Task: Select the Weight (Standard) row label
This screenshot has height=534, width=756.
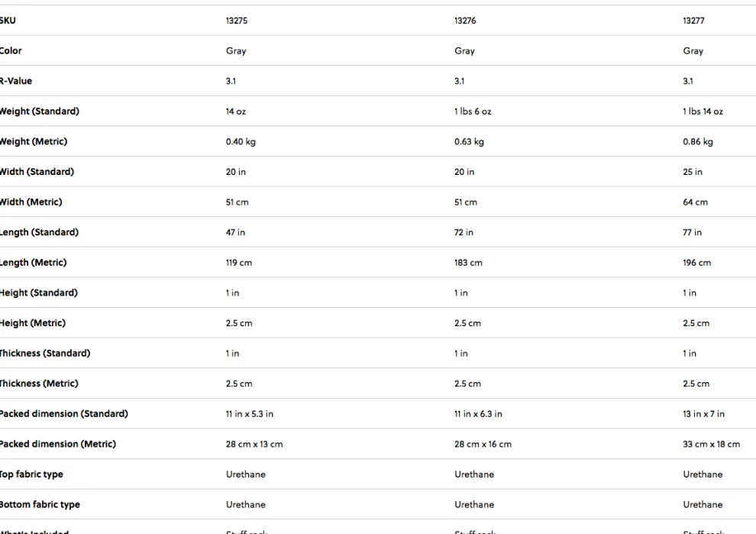Action: click(x=39, y=112)
